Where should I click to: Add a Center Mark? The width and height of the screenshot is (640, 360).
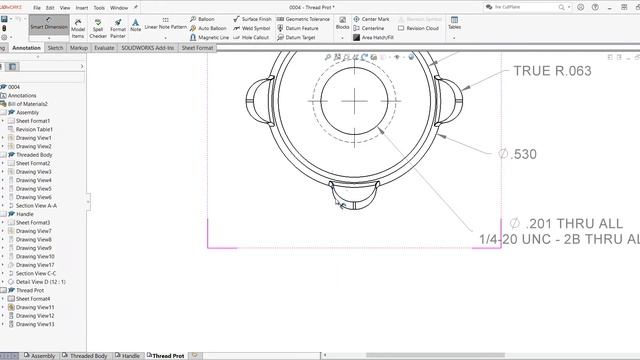click(x=371, y=19)
